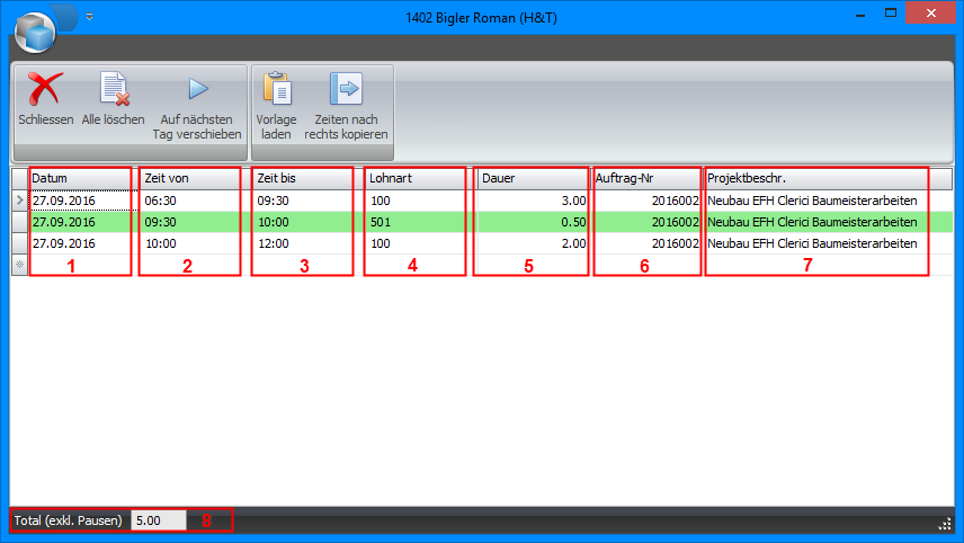The width and height of the screenshot is (964, 543).
Task: Click the Alle löschen document icon
Action: pos(114,89)
